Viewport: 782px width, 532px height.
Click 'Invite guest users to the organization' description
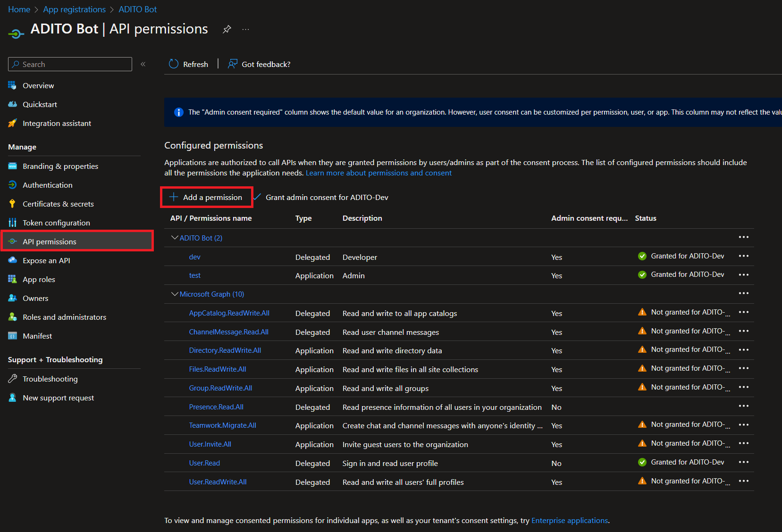[405, 445]
